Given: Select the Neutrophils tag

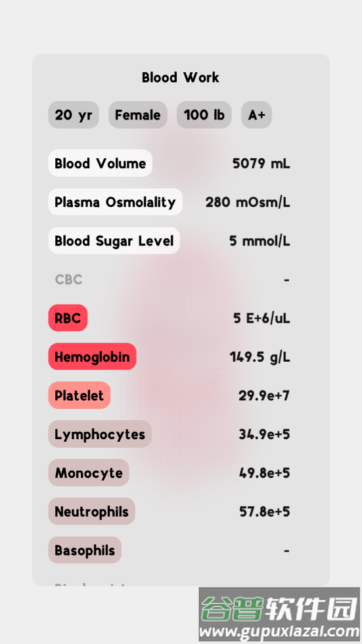Looking at the screenshot, I should point(91,511).
